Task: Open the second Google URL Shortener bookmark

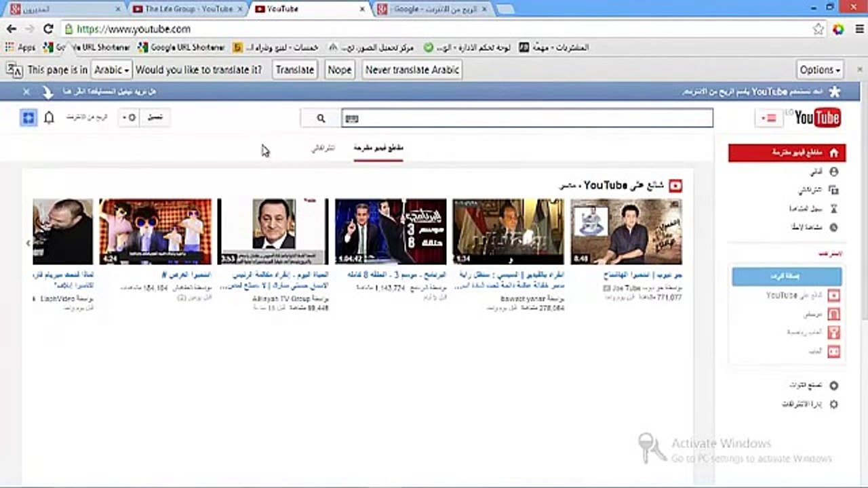Action: [181, 47]
